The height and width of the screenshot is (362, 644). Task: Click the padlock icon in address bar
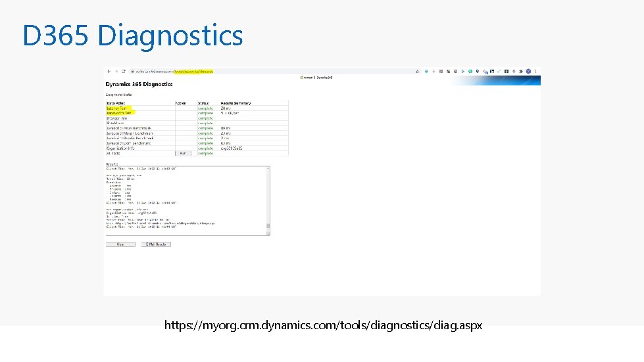click(x=132, y=72)
